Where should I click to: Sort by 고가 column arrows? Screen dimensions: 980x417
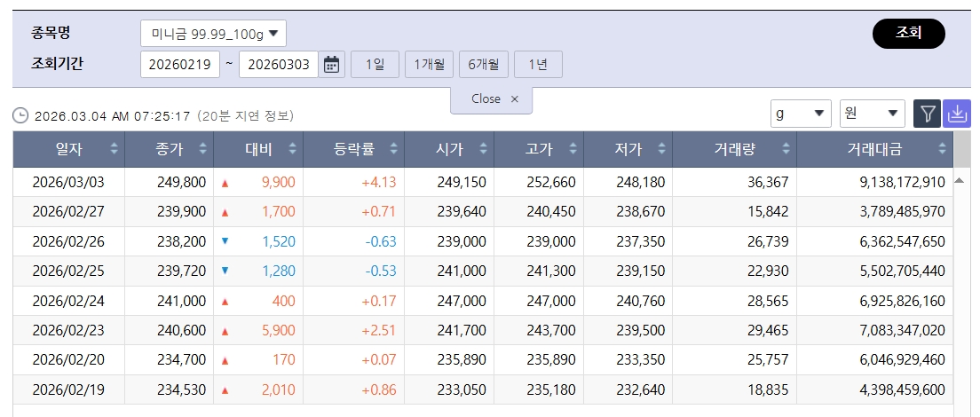pyautogui.click(x=573, y=150)
